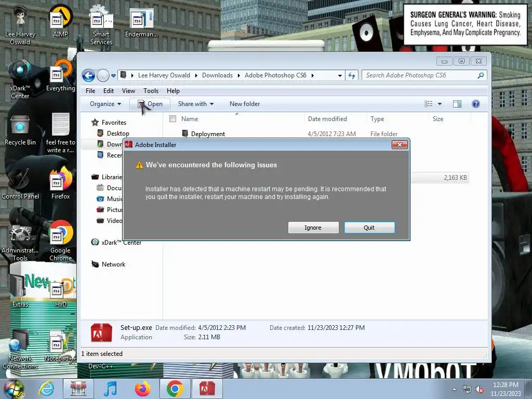Open Chrome from the taskbar
532x399 pixels.
click(175, 389)
